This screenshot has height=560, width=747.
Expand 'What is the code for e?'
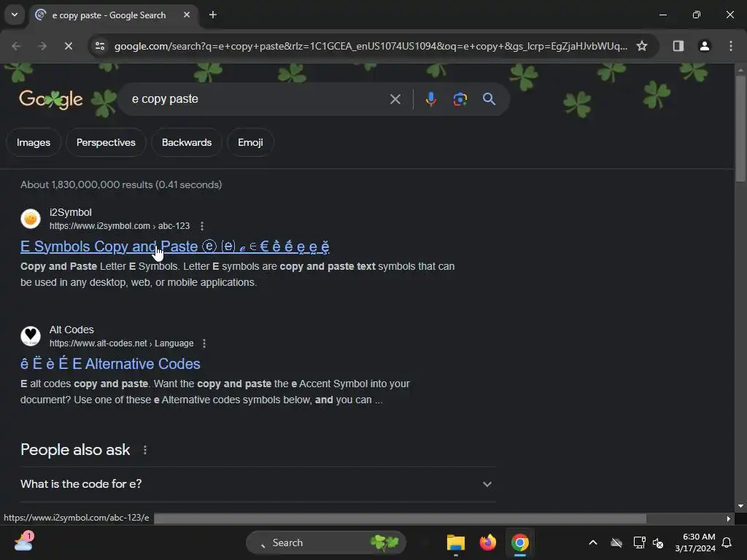click(258, 484)
